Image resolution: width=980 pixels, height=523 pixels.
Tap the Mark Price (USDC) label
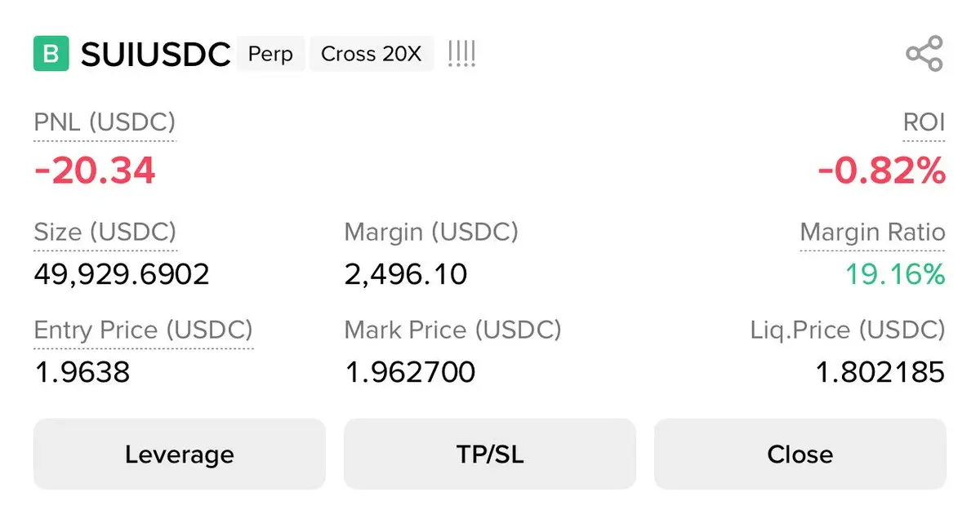tap(452, 330)
